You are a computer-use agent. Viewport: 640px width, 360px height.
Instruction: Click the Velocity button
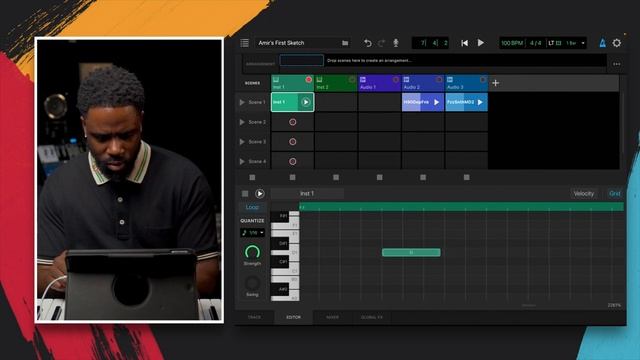click(584, 193)
